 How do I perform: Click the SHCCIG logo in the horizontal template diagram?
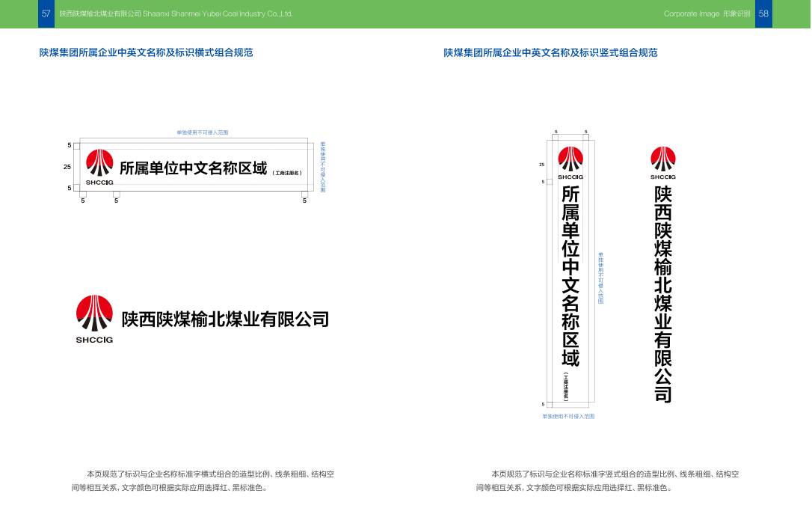point(99,166)
